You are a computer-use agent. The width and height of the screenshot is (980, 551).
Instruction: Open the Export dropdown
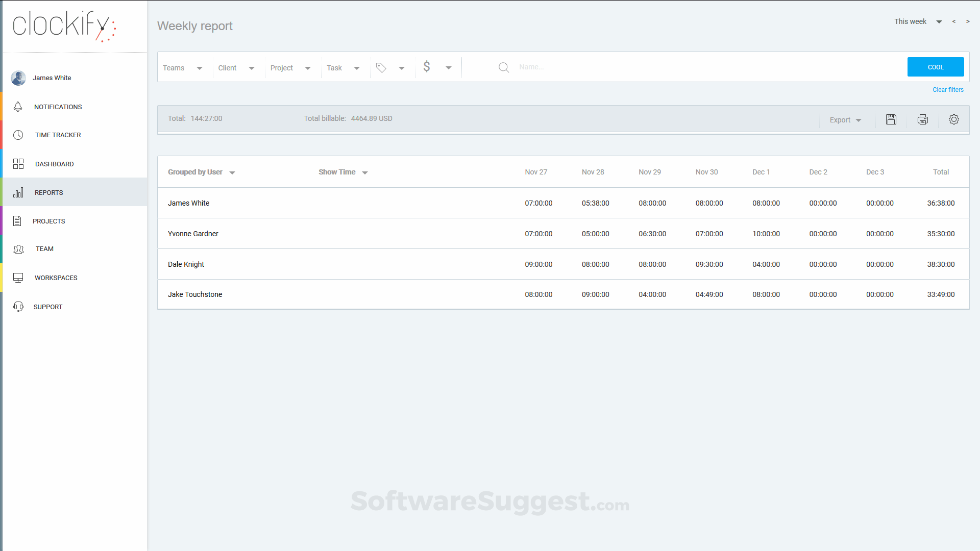(845, 120)
